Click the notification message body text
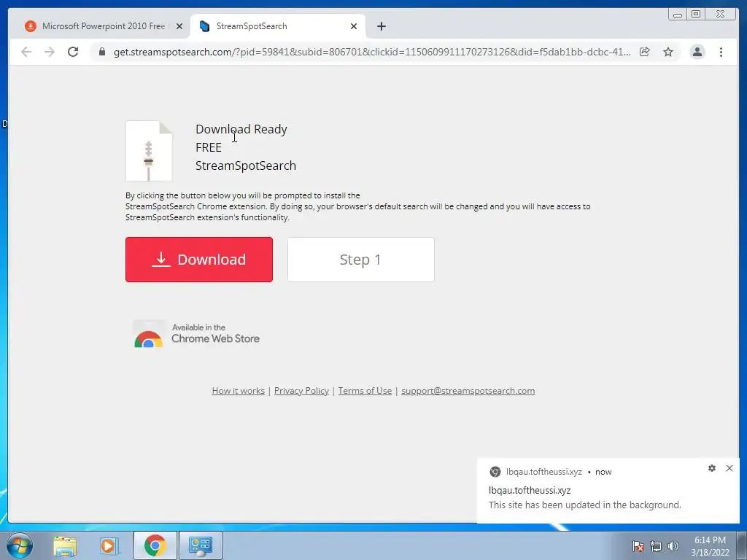 (584, 505)
